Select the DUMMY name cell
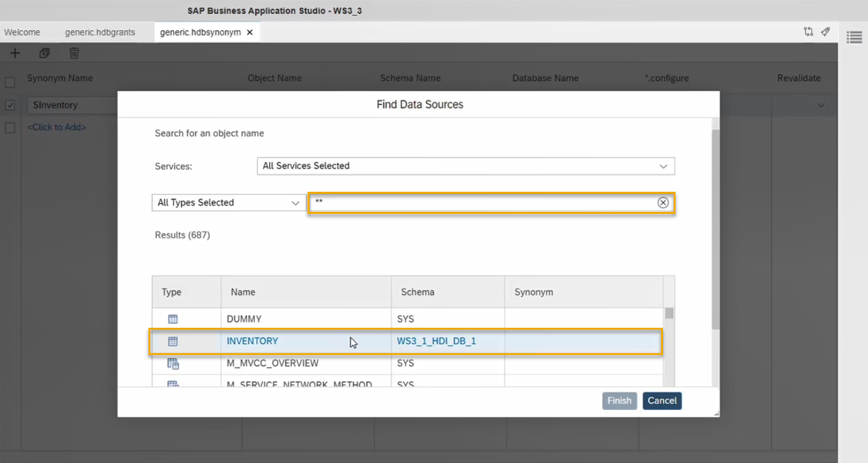Viewport: 868px width, 463px height. pos(306,319)
